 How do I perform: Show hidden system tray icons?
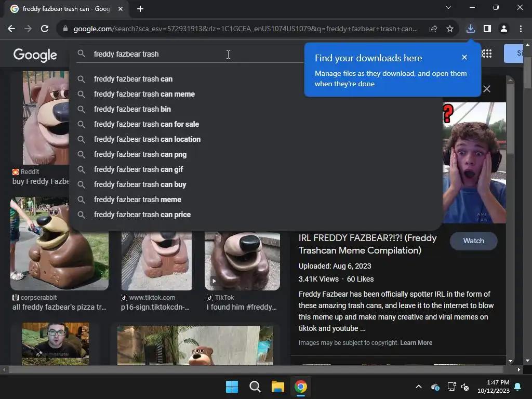pyautogui.click(x=419, y=387)
